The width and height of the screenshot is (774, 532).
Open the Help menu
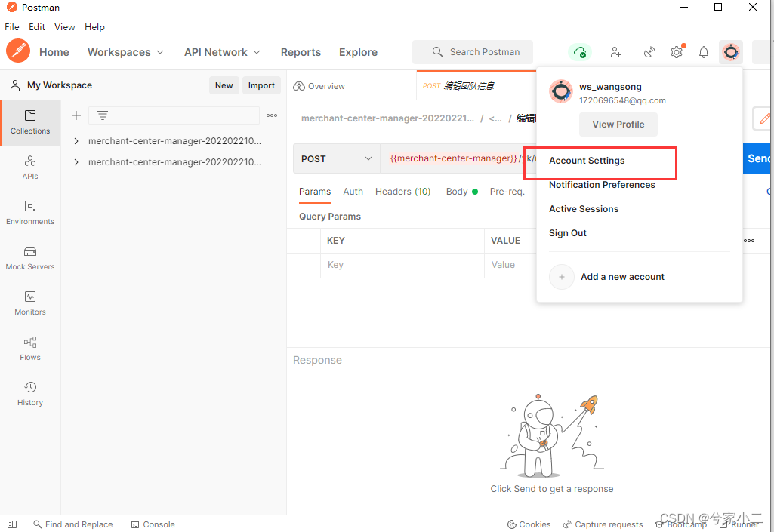point(95,27)
